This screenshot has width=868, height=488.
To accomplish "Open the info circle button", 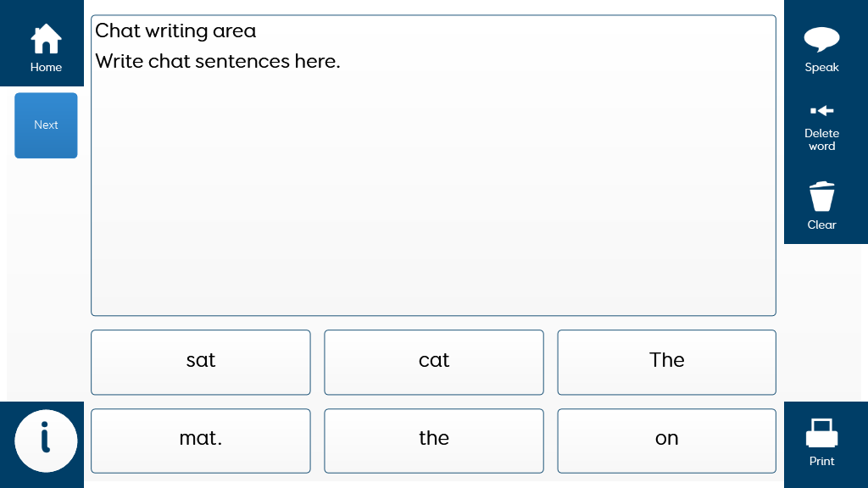I will point(46,441).
